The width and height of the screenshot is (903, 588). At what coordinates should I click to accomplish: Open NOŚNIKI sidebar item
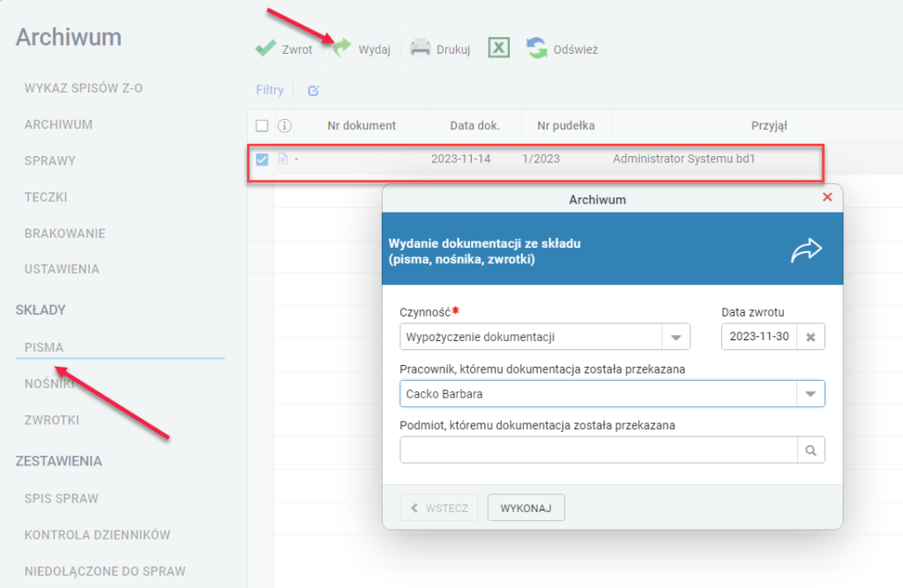point(49,383)
